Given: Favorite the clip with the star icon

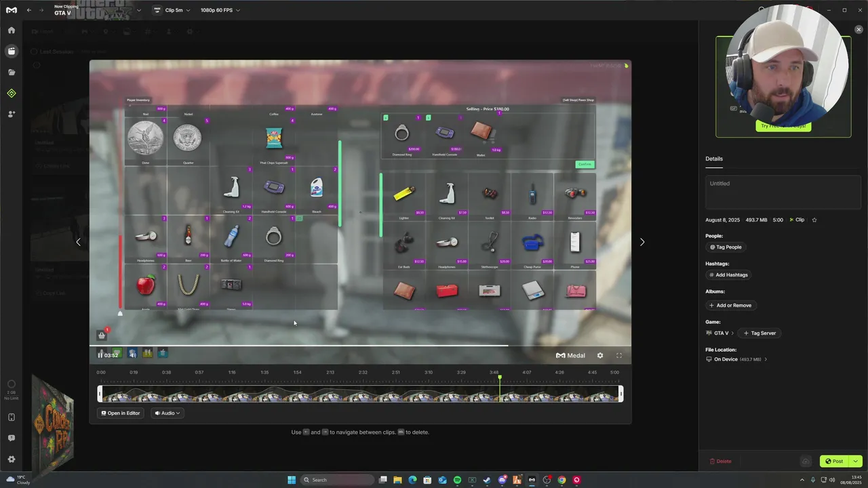Looking at the screenshot, I should (x=814, y=220).
